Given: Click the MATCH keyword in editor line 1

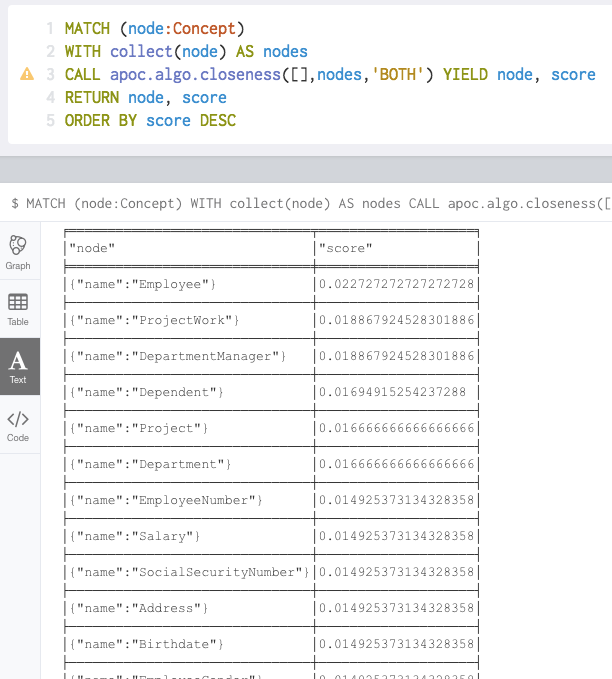Looking at the screenshot, I should [87, 29].
